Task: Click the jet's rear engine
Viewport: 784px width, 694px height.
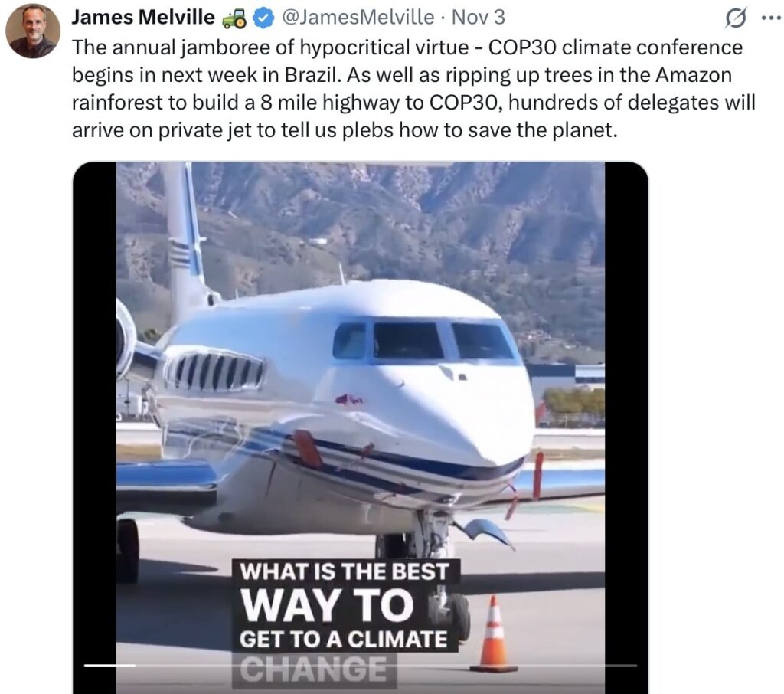Action: pos(126,340)
